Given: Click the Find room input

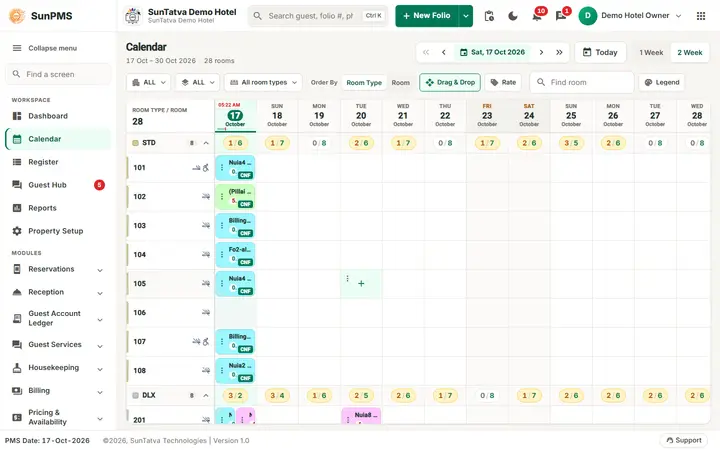Looking at the screenshot, I should click(x=582, y=83).
